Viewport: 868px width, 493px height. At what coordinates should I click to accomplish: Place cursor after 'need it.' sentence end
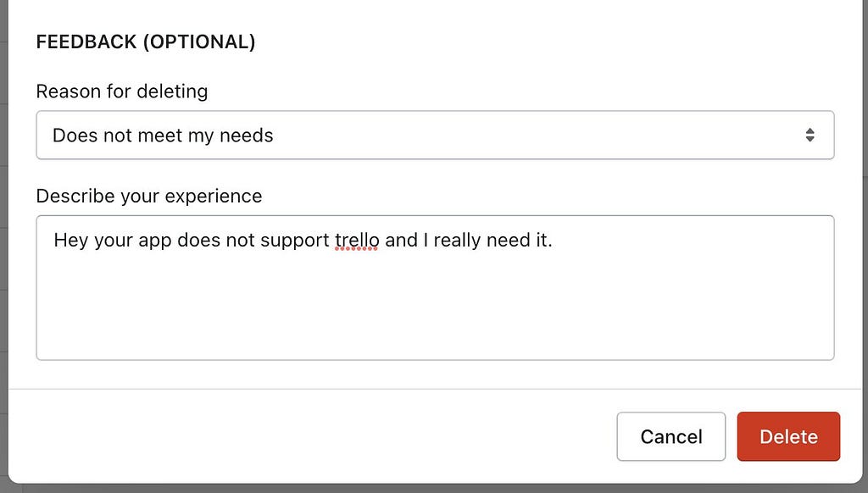[554, 240]
